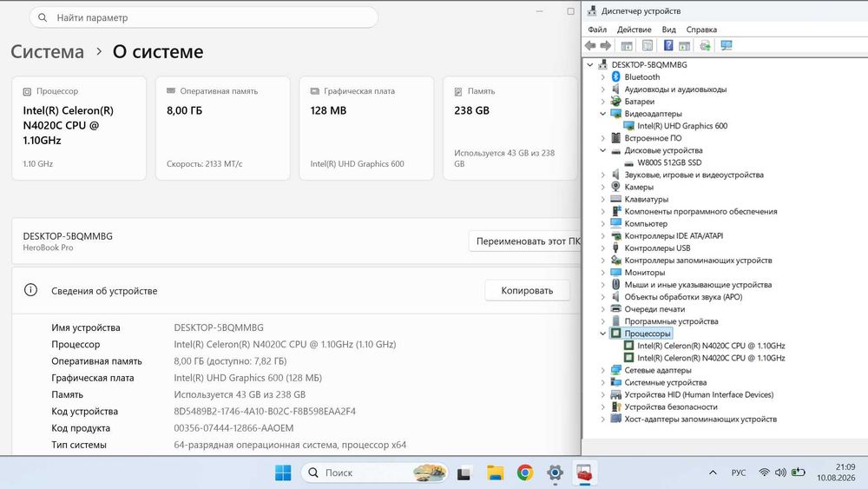Image resolution: width=868 pixels, height=489 pixels.
Task: Select Устройства HID (Human Interface Devices) row
Action: point(699,394)
